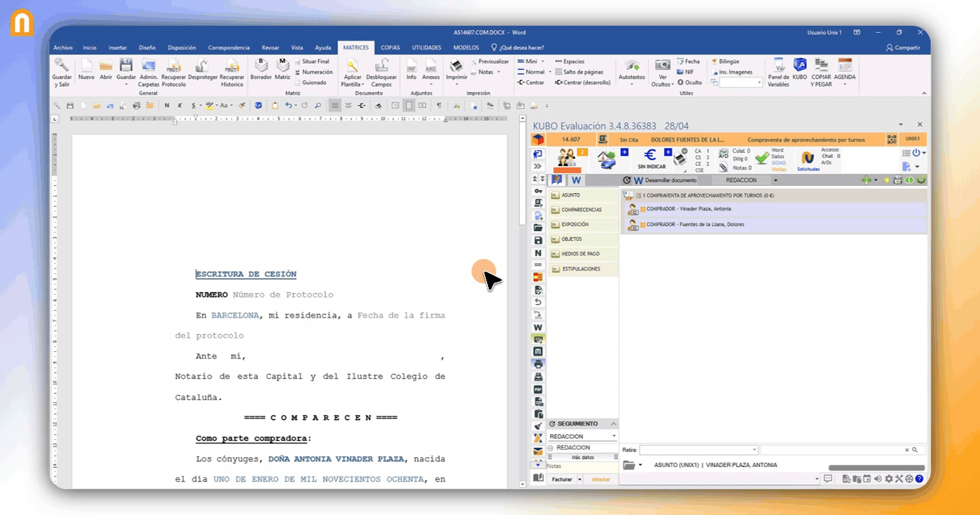Click the Facturar button
This screenshot has width=980, height=515.
(562, 479)
